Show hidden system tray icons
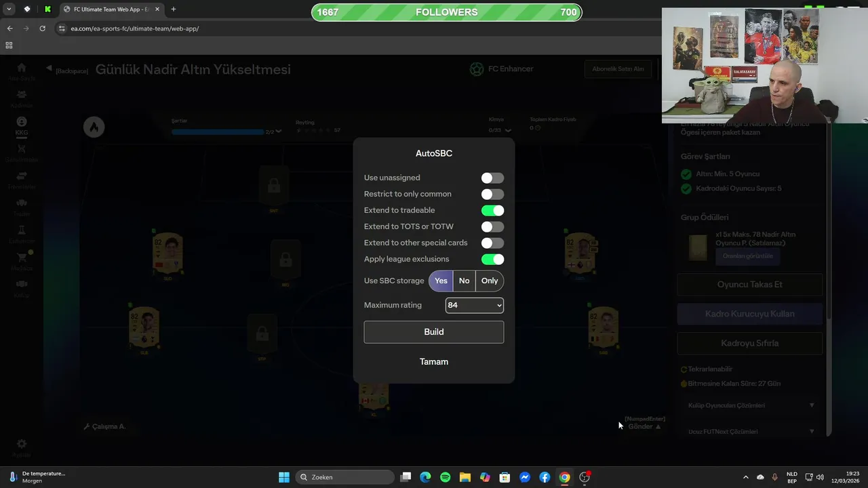Screen dimensions: 868x488 pyautogui.click(x=746, y=477)
